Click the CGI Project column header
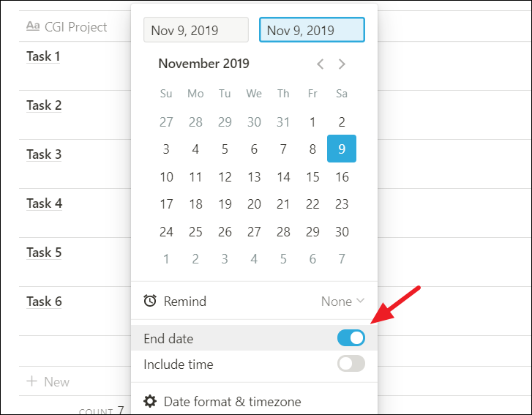This screenshot has width=532, height=415. [75, 26]
